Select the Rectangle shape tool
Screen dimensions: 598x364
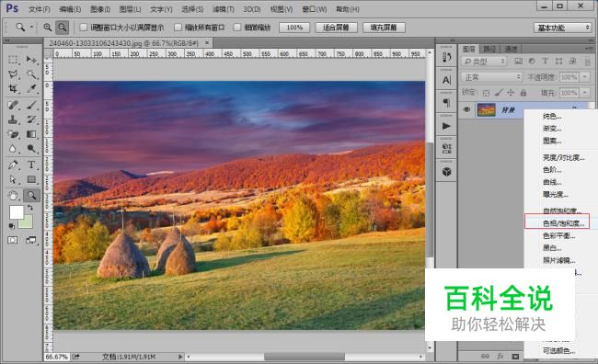(x=31, y=179)
